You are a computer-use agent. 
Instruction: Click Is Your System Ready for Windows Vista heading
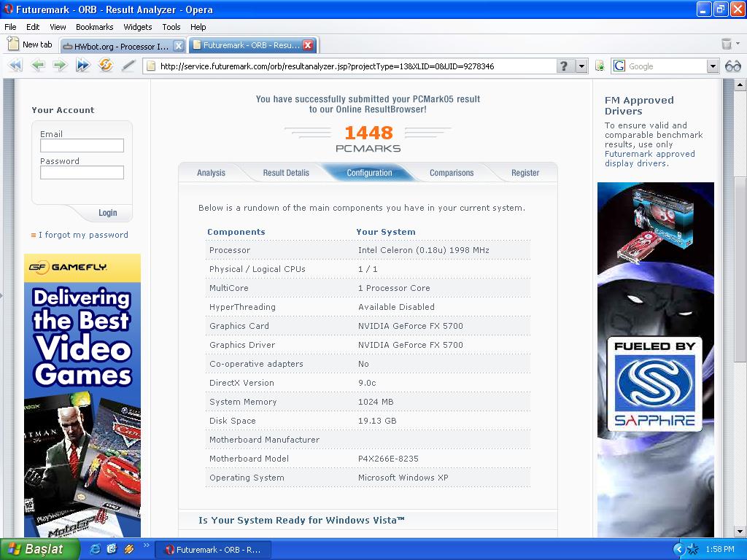click(301, 520)
